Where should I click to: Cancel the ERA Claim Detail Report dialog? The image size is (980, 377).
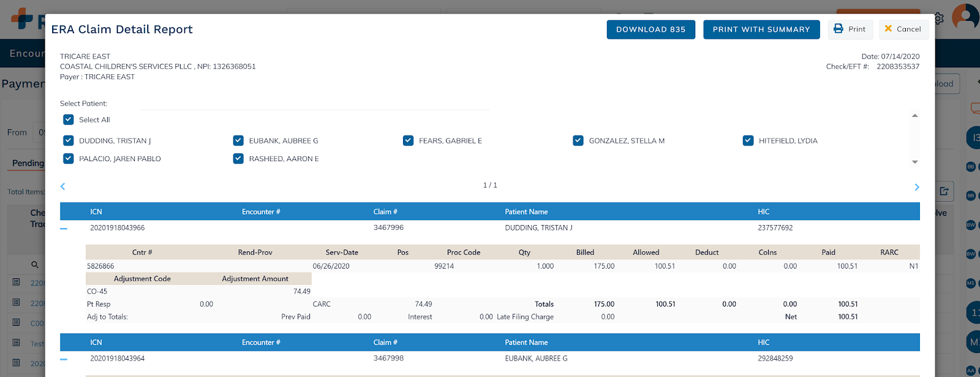(x=903, y=29)
